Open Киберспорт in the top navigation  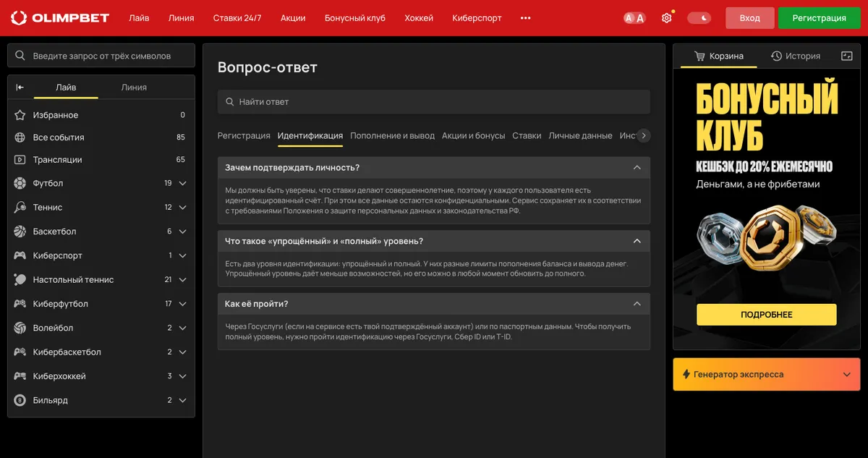click(477, 18)
